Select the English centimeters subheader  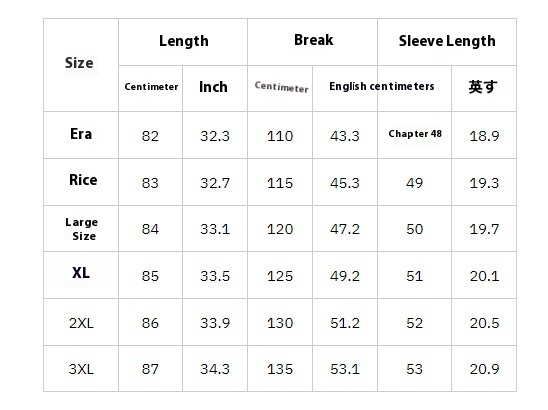pyautogui.click(x=382, y=86)
